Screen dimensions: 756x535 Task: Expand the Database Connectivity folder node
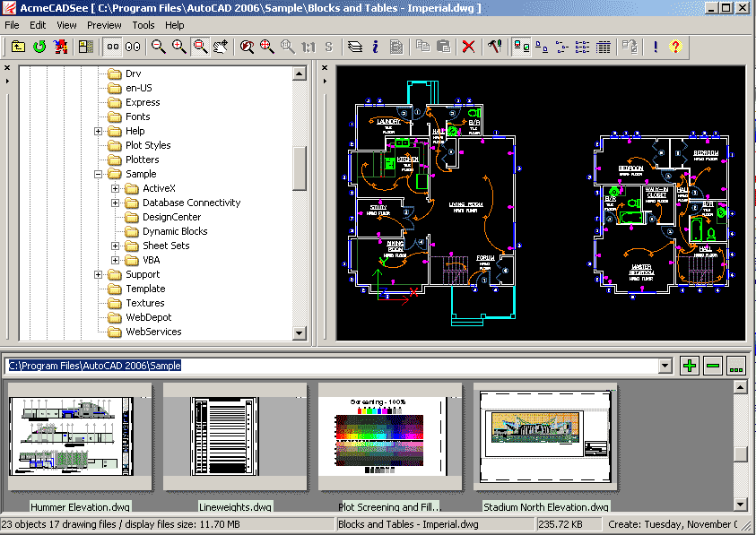point(115,203)
